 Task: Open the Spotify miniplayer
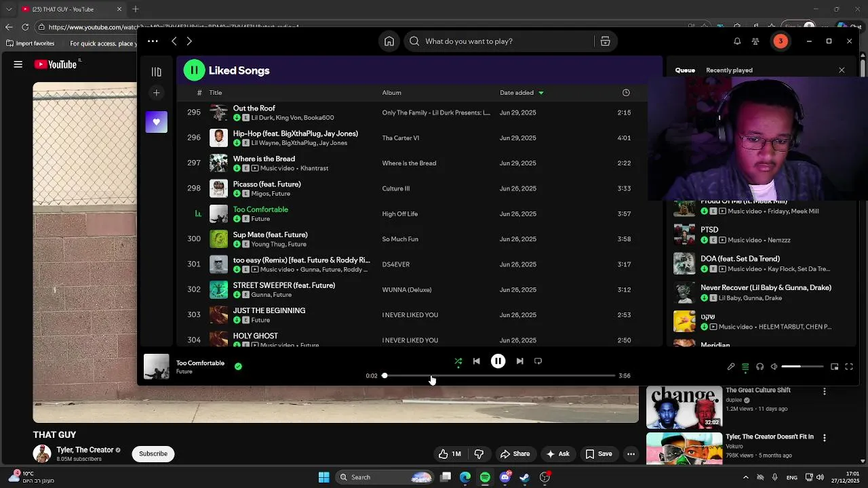(835, 367)
